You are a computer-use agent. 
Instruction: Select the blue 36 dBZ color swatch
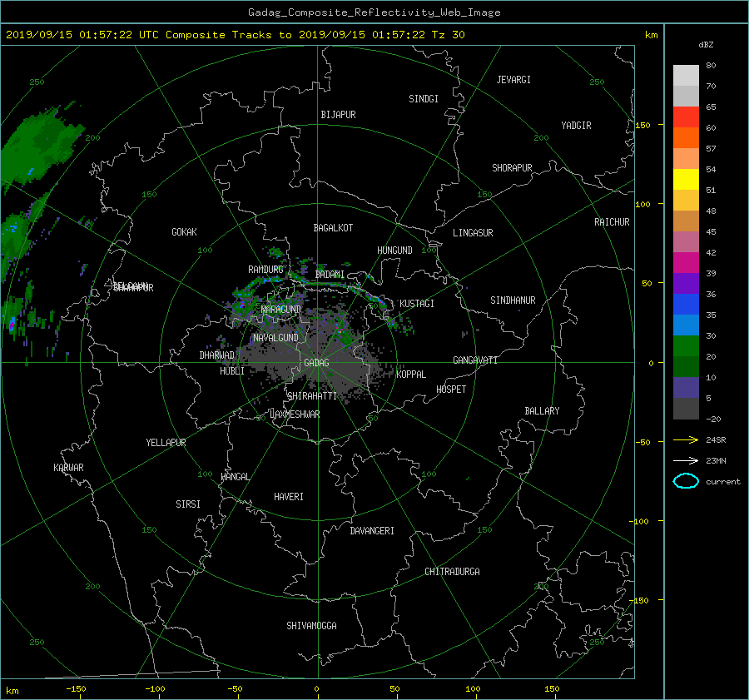686,304
